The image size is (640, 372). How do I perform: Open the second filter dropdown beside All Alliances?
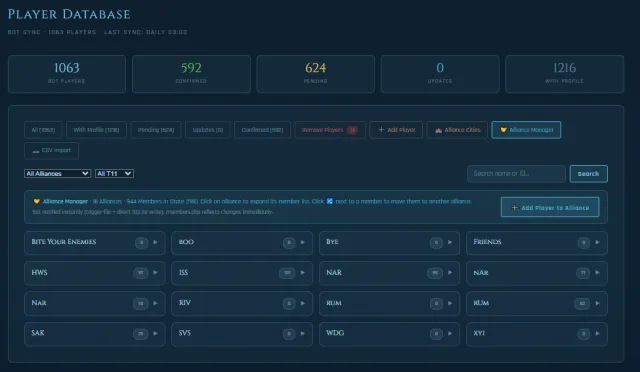tap(114, 174)
